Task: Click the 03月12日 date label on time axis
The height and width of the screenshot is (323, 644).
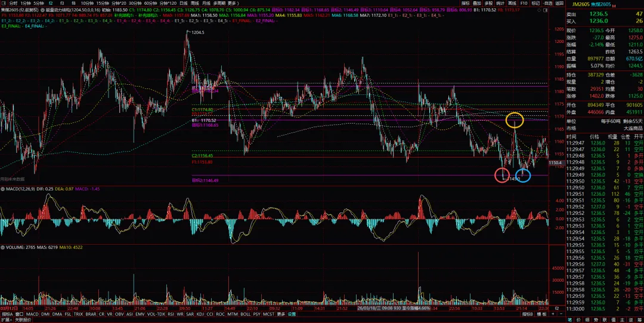Action: click(8, 308)
